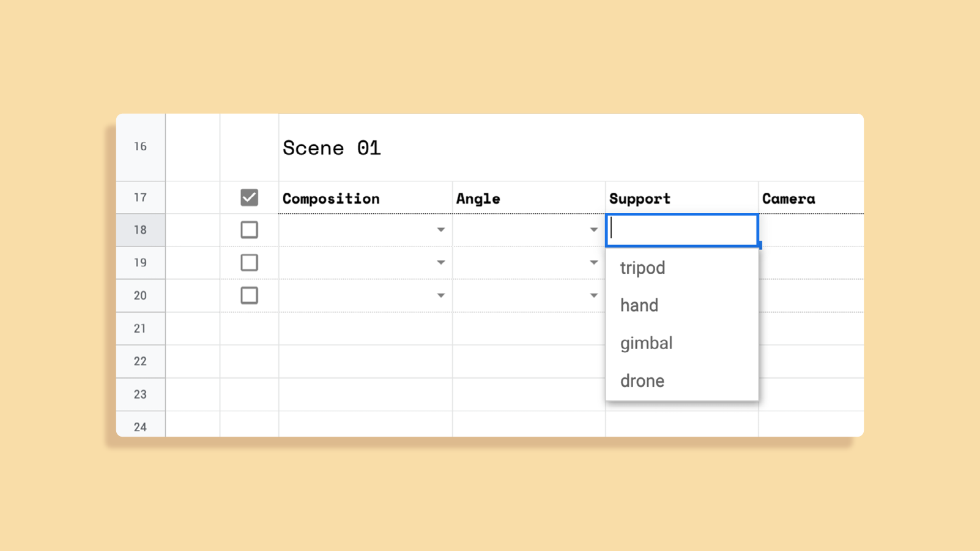Choose tripod from the Support list
980x551 pixels.
[x=642, y=268]
